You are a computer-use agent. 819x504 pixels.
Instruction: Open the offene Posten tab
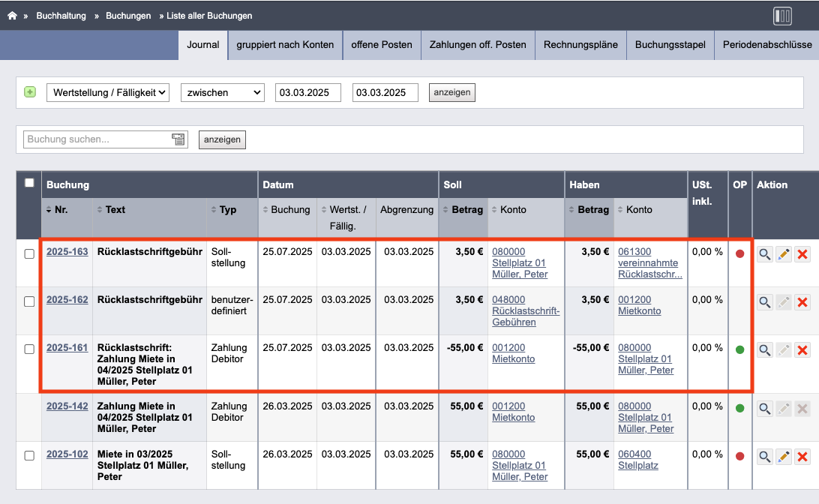click(x=382, y=45)
